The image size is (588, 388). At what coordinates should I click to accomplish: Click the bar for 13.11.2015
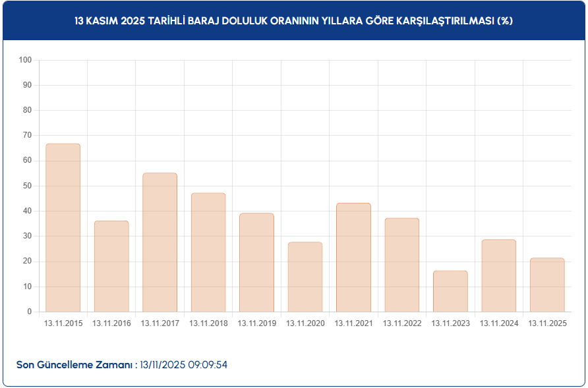[63, 227]
